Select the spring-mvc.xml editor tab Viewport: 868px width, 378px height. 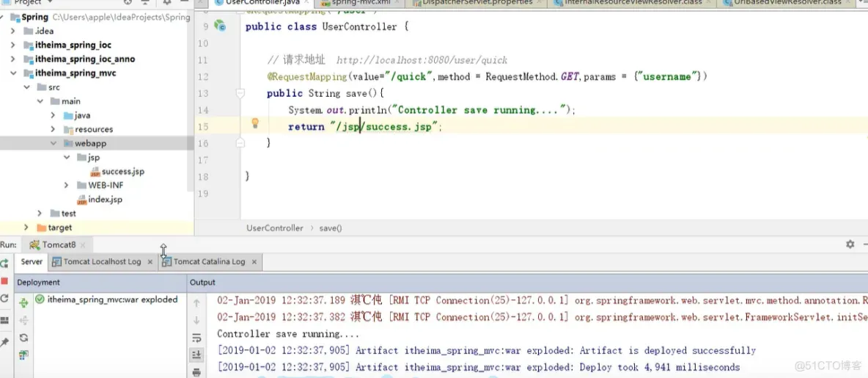tap(361, 3)
